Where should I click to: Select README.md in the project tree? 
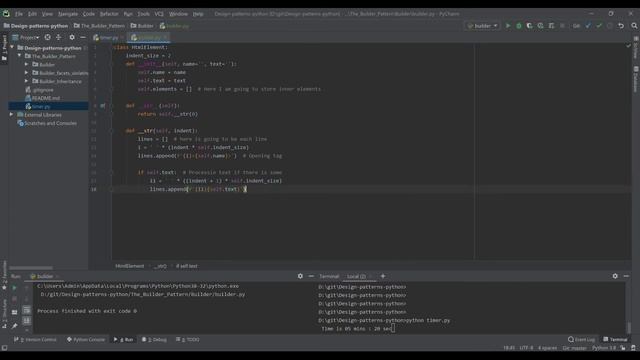tap(43, 98)
